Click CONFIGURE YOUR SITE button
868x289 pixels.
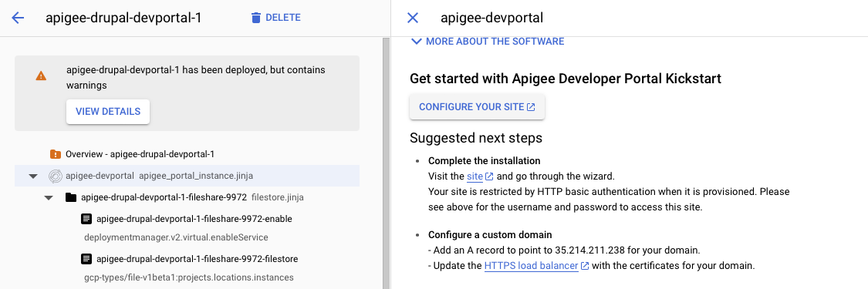point(477,107)
